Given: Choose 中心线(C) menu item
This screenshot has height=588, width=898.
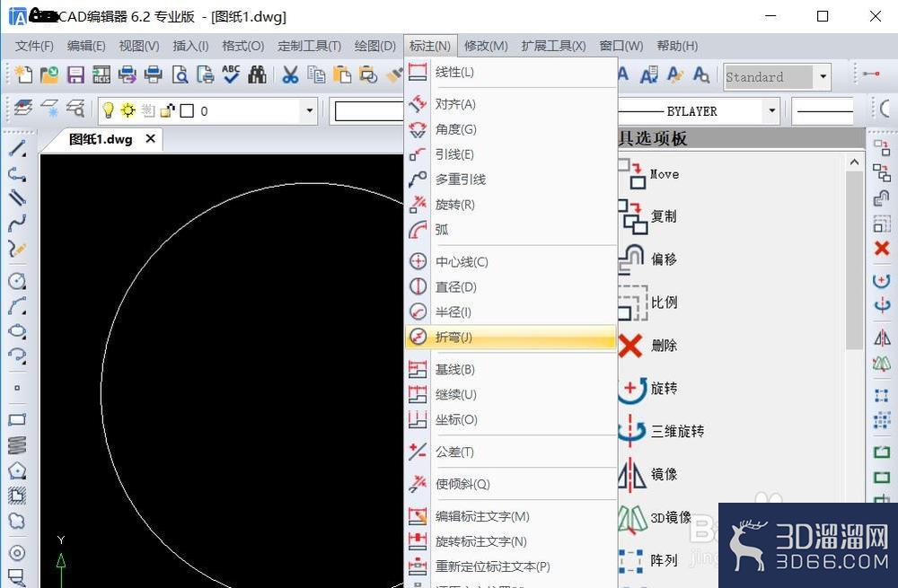Looking at the screenshot, I should pos(511,261).
